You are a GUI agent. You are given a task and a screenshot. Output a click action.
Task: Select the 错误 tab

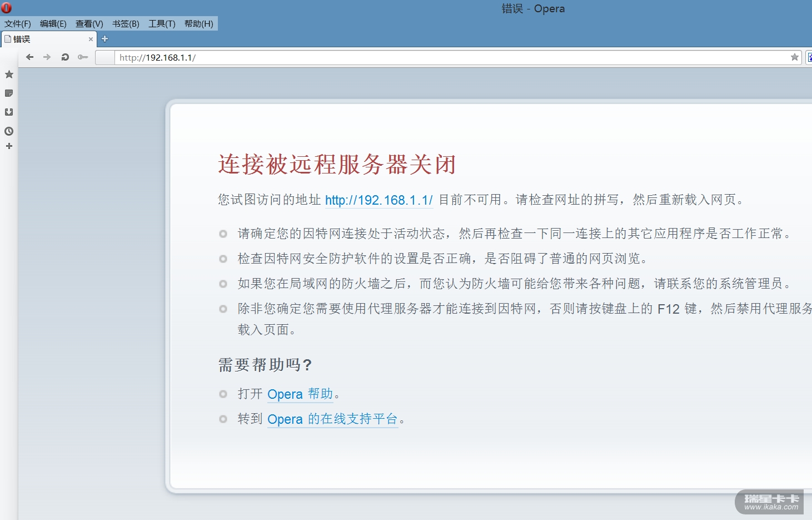click(48, 39)
